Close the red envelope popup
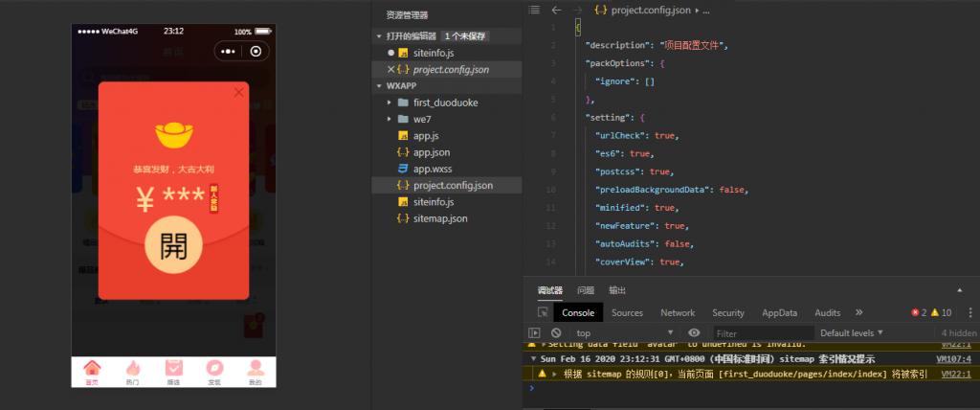Image resolution: width=980 pixels, height=410 pixels. 238,93
